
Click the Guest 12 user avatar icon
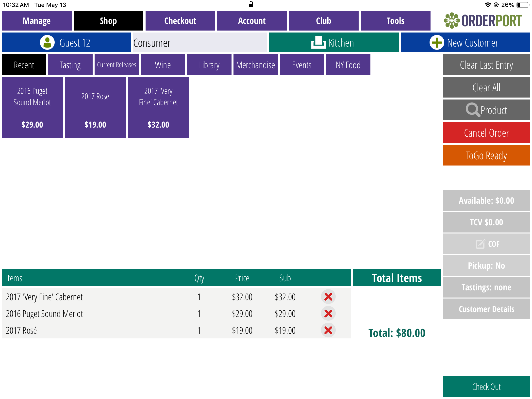tap(47, 43)
